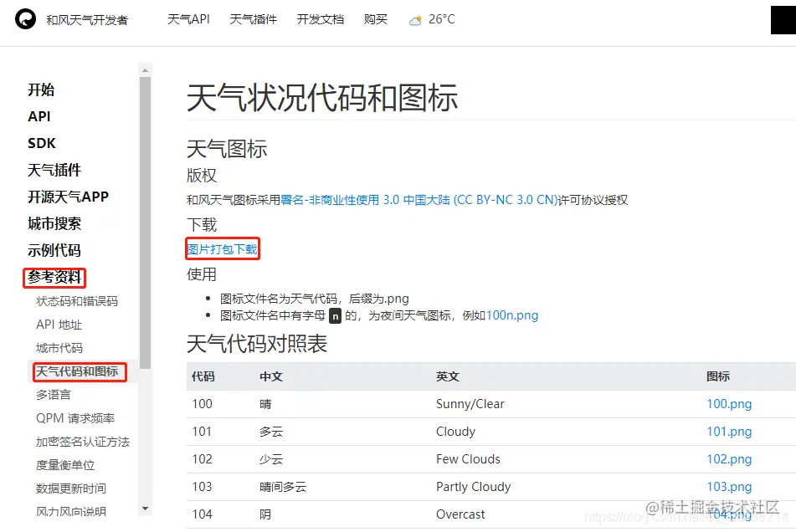Click the sidebar scrollbar thumb
Screen dimensions: 796x532
[x=145, y=223]
